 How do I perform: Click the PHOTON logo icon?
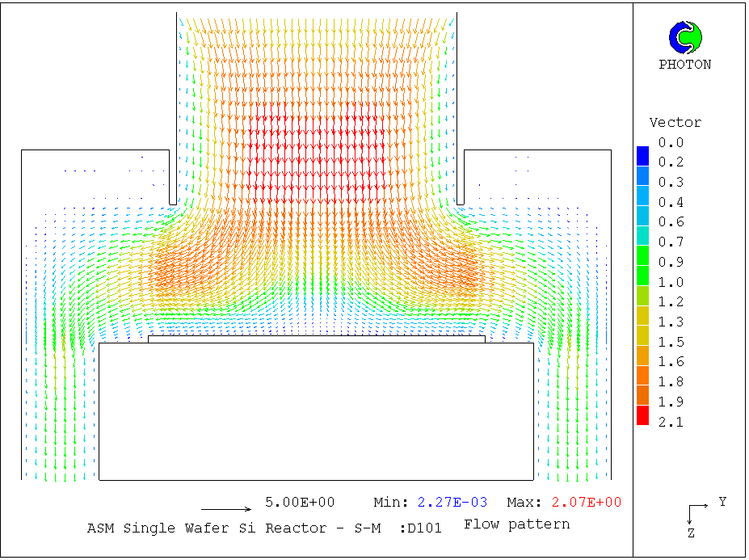(x=685, y=37)
